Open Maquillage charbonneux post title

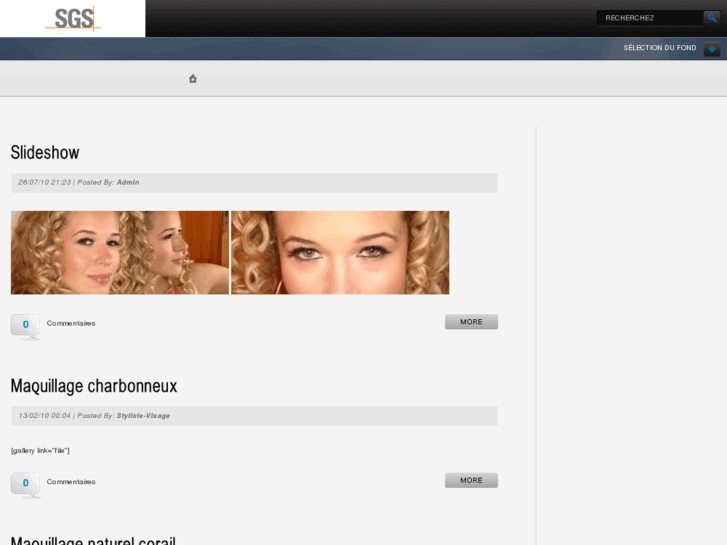tap(94, 386)
